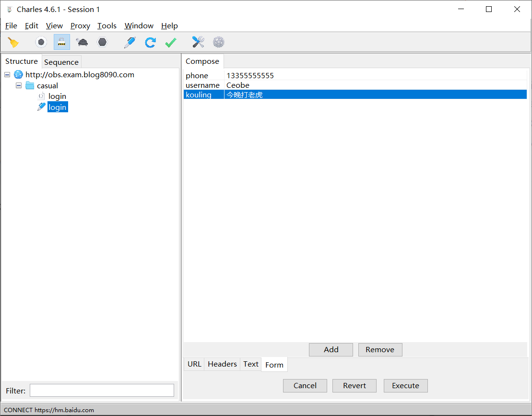Click the document icon of first login

pos(41,96)
